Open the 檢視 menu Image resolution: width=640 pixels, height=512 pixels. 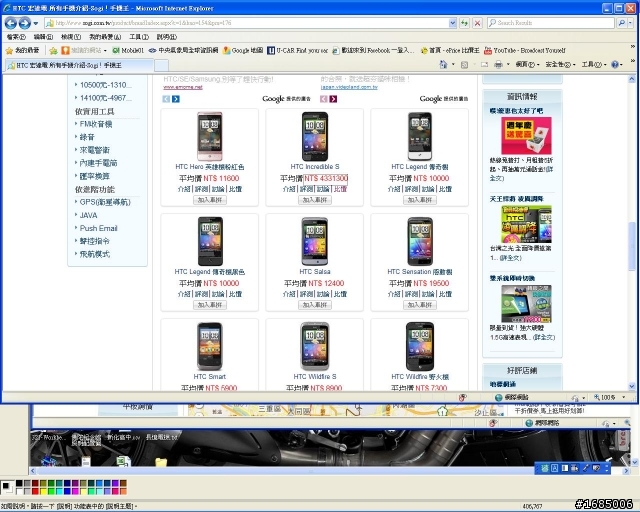71,37
